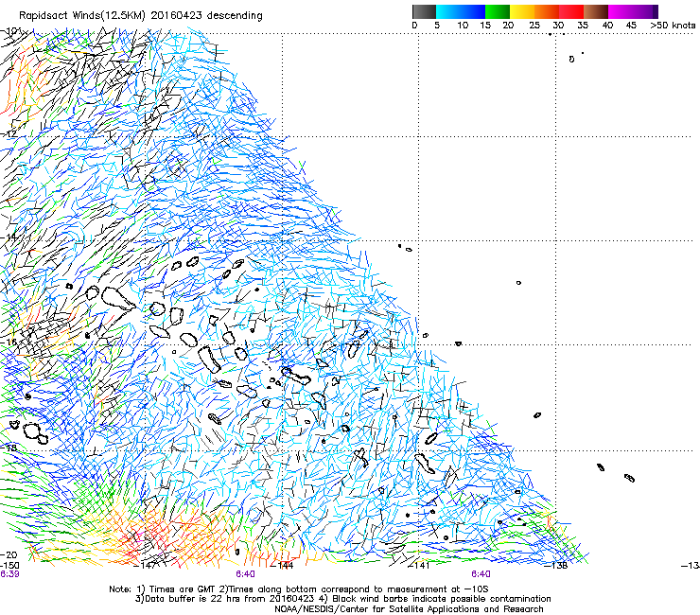Click the '0' label under the color bar
This screenshot has height=615, width=700.
[x=414, y=26]
